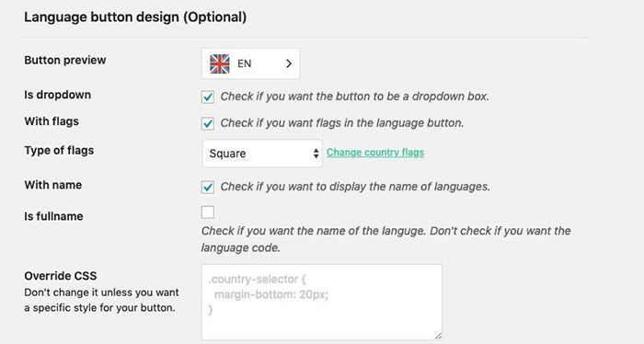Enable the Is fullname checkbox
The image size is (644, 344).
(x=208, y=212)
